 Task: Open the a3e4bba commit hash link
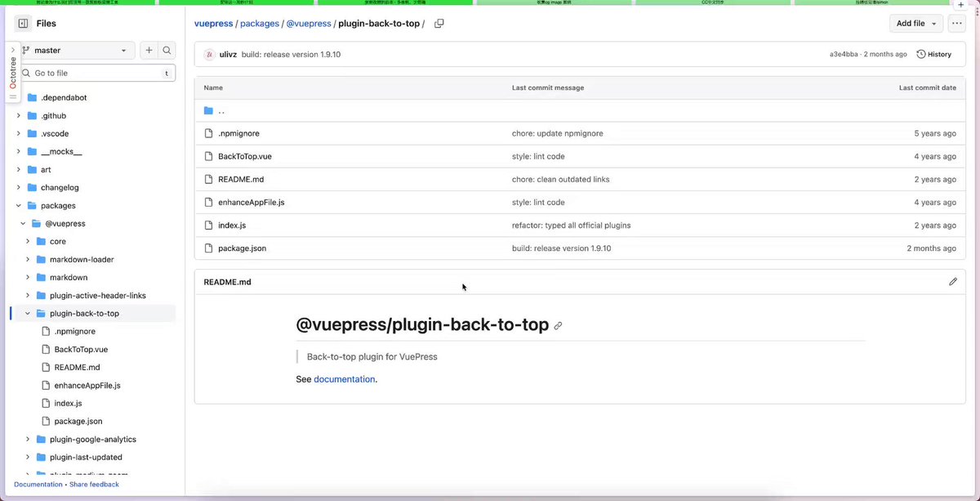[x=844, y=54]
